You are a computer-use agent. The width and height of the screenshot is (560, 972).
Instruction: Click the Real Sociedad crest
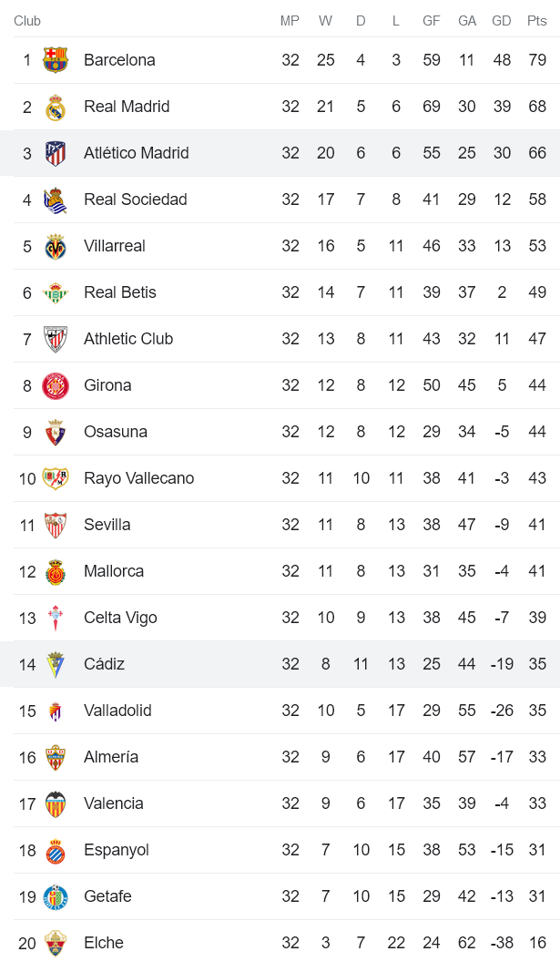click(56, 200)
